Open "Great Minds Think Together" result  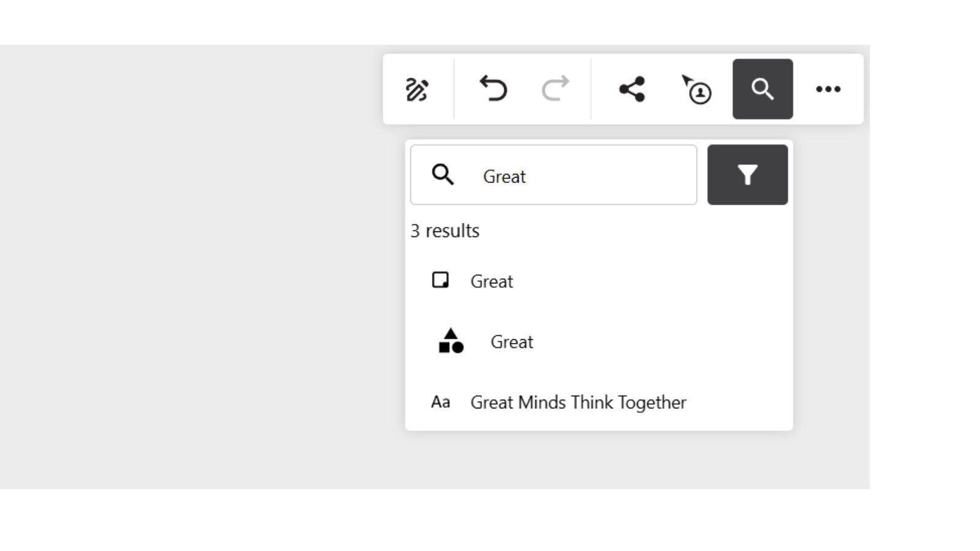pyautogui.click(x=578, y=403)
